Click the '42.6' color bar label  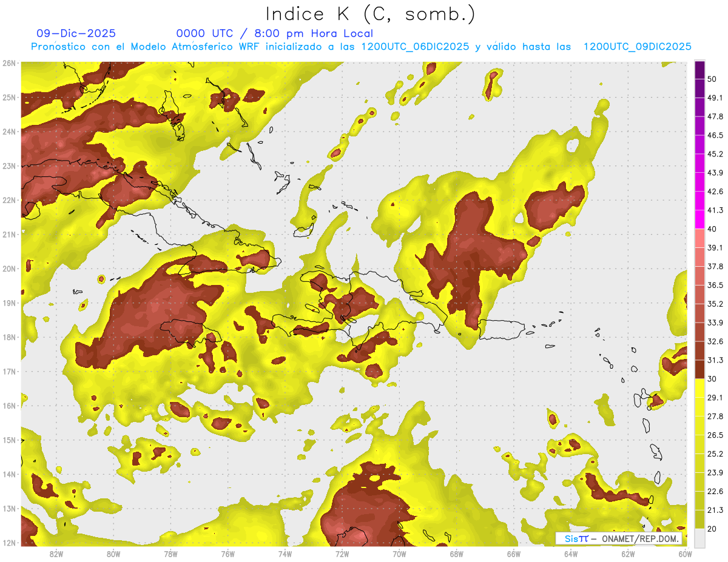pyautogui.click(x=715, y=192)
